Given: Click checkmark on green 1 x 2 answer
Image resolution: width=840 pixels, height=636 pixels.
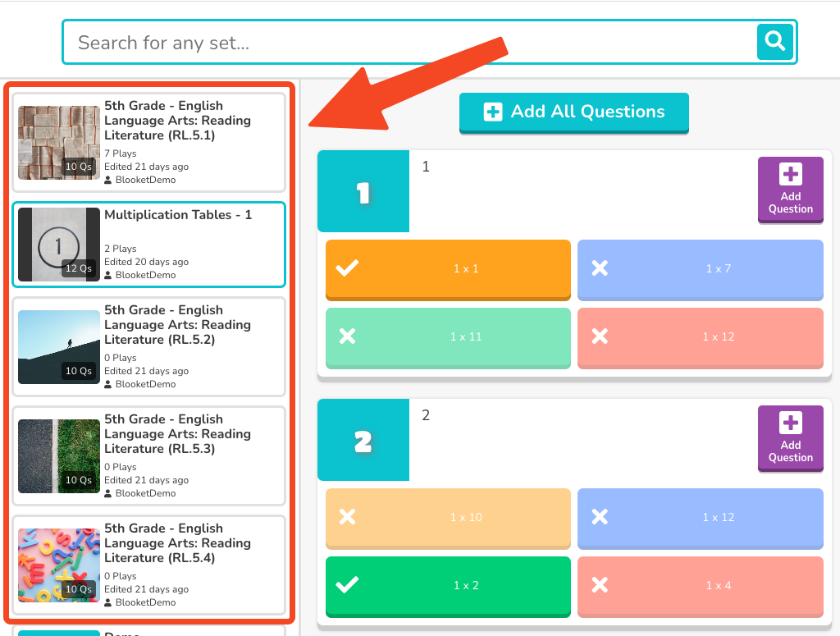Looking at the screenshot, I should coord(347,584).
